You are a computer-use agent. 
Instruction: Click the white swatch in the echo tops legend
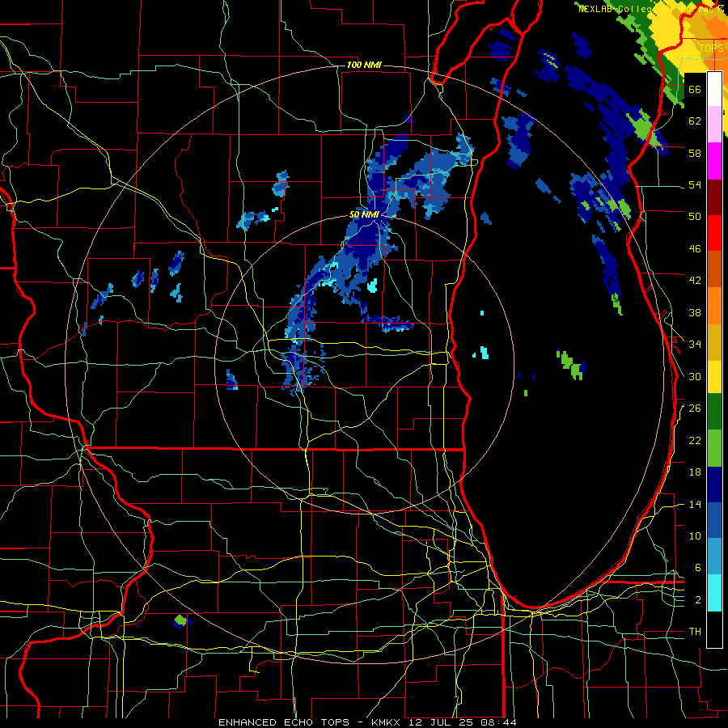(x=714, y=89)
